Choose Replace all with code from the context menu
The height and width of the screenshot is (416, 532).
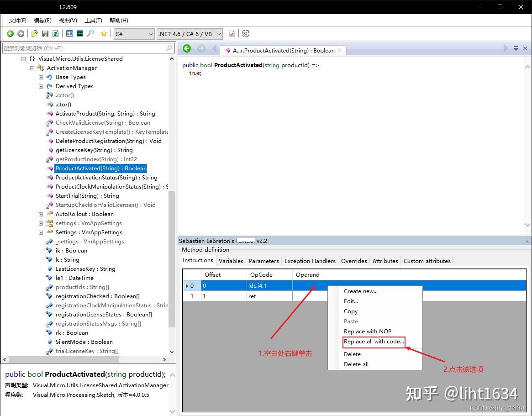[374, 342]
